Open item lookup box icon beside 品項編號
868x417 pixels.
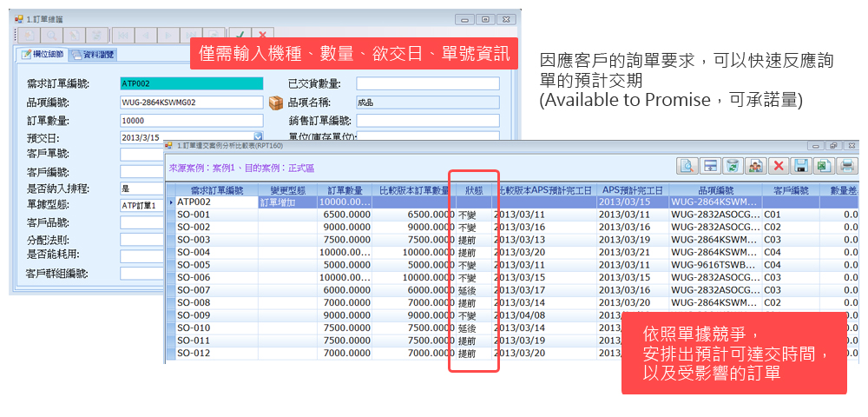tap(275, 103)
